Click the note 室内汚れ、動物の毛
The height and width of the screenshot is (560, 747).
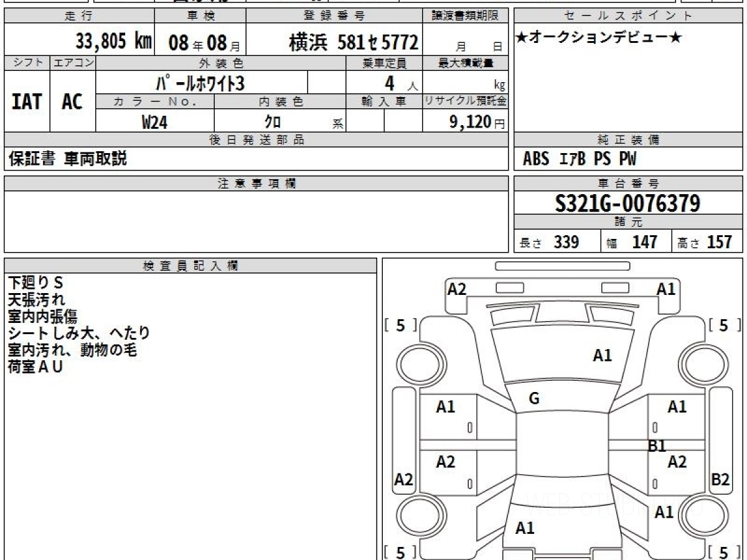click(72, 350)
